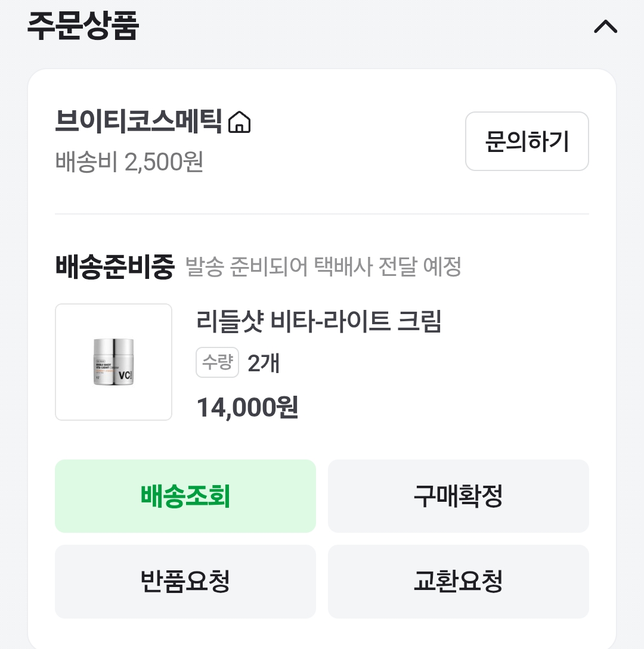This screenshot has width=644, height=649.
Task: Click the 발송 준비되어 택배사 전달 예정 text
Action: 324,268
